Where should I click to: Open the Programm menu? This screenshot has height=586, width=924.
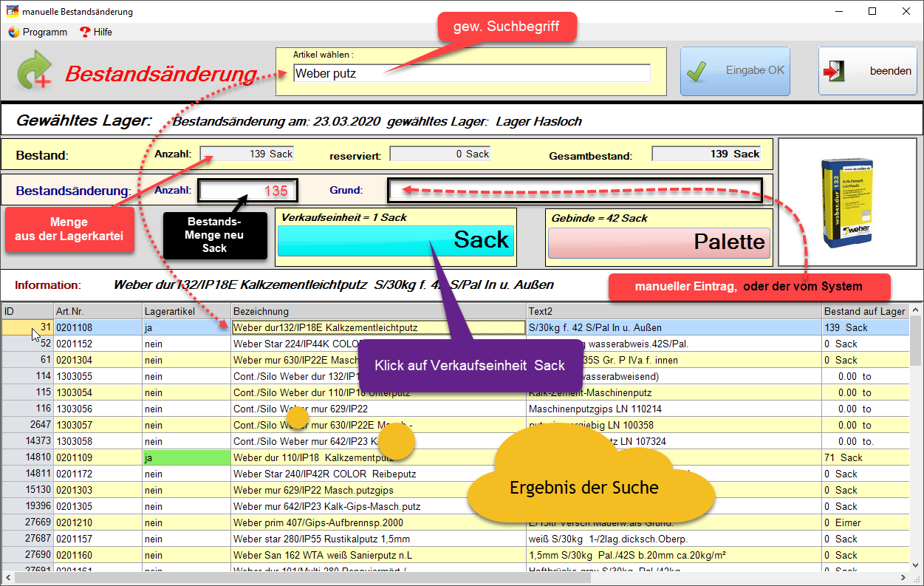tap(38, 32)
